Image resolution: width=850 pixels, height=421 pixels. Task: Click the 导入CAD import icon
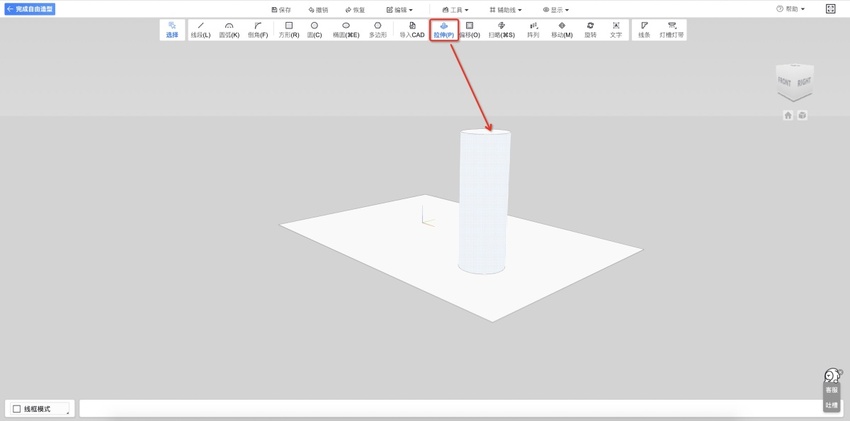coord(412,30)
